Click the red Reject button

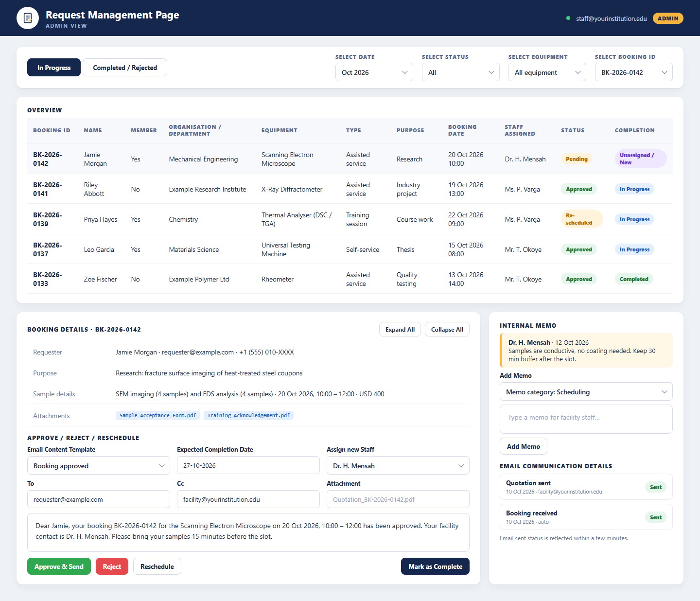point(112,566)
